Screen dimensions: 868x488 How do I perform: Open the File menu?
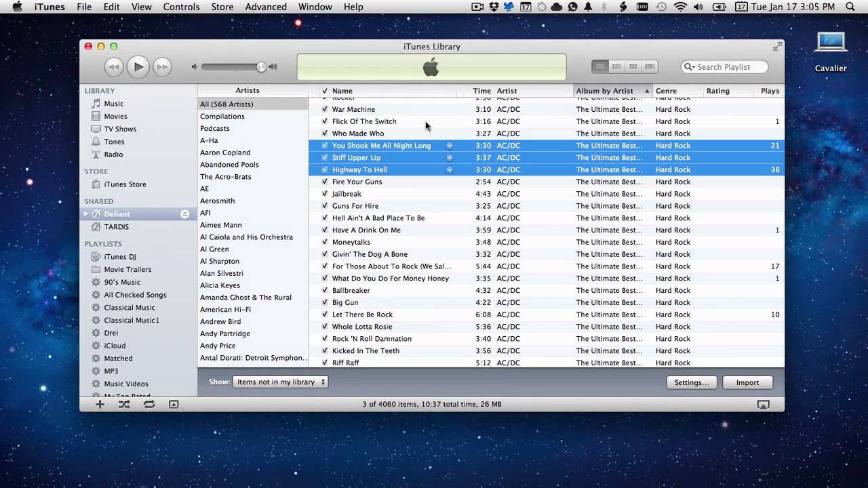point(84,7)
